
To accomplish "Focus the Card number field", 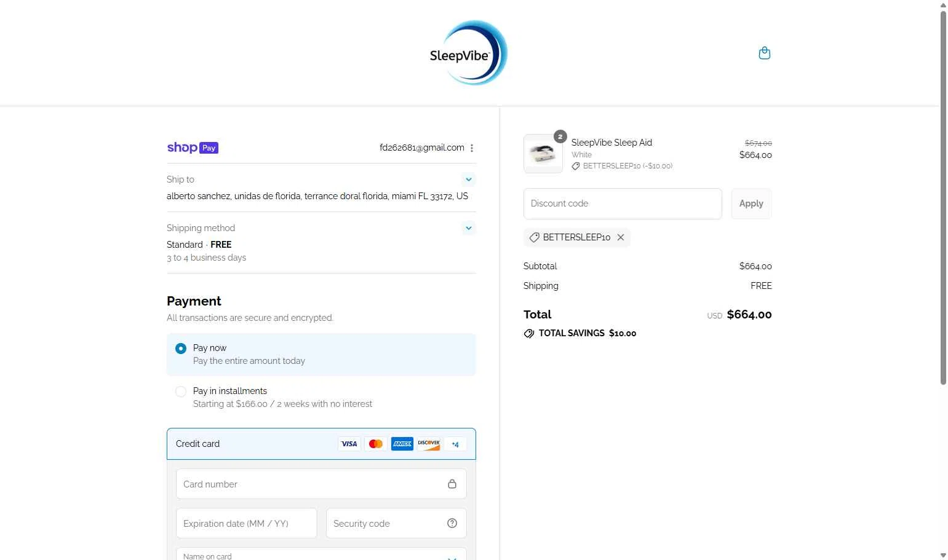I will pos(321,484).
